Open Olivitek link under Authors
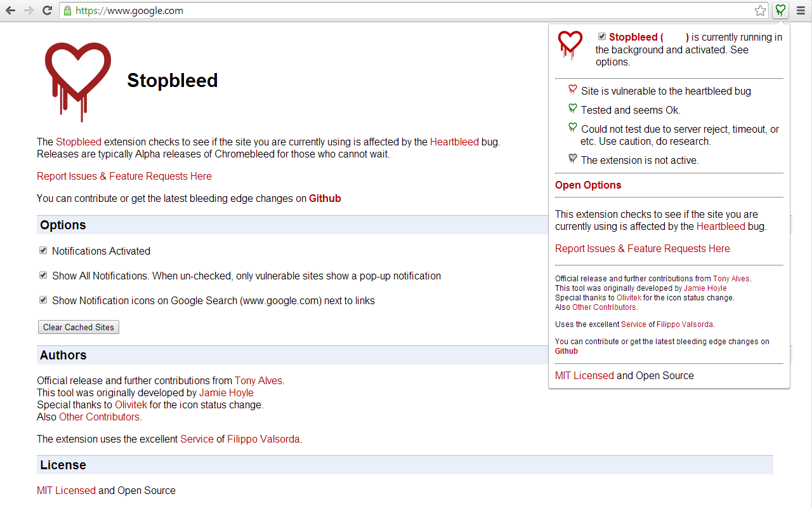This screenshot has height=508, width=812. [131, 405]
